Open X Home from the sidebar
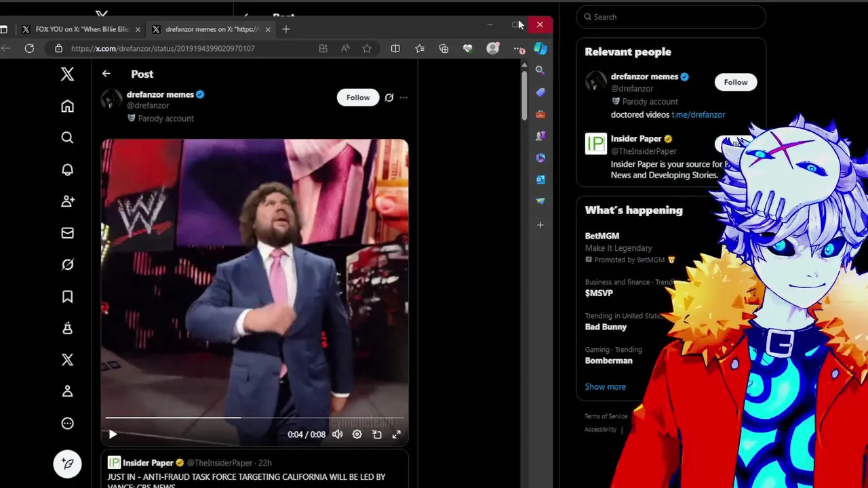 coord(67,106)
